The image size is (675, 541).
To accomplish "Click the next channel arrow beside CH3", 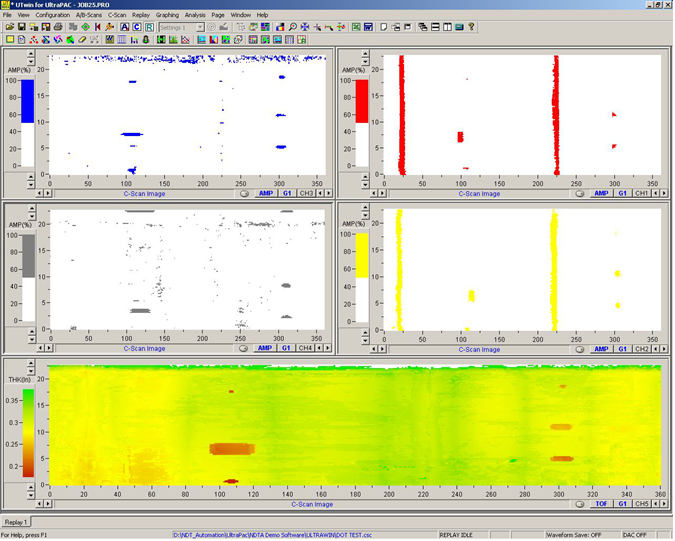I will [328, 194].
